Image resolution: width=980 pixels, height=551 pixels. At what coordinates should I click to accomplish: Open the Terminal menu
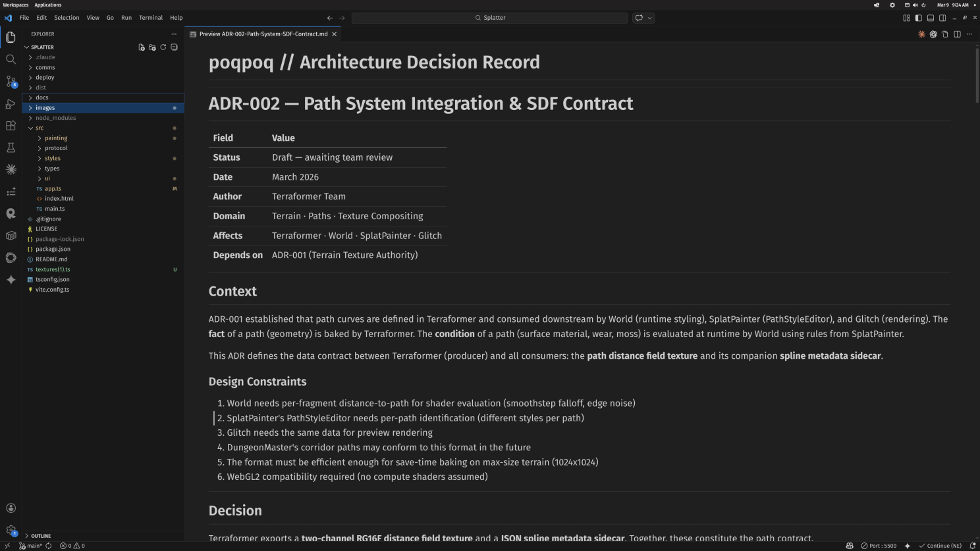(151, 18)
